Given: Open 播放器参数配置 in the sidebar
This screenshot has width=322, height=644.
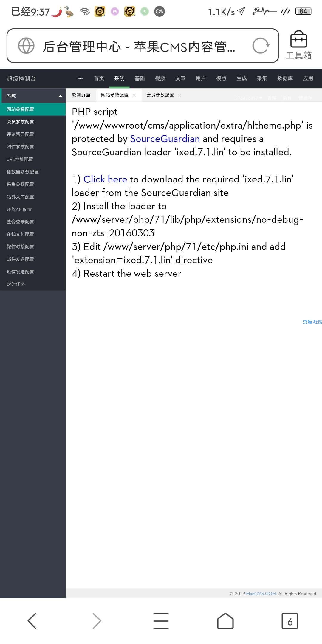Looking at the screenshot, I should [23, 172].
